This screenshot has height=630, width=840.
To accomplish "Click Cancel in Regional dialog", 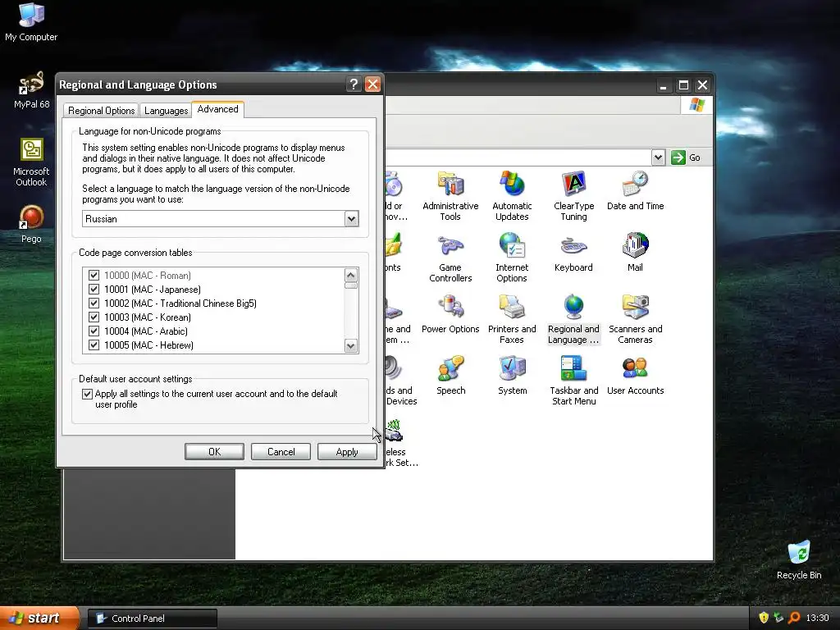I will coord(281,452).
